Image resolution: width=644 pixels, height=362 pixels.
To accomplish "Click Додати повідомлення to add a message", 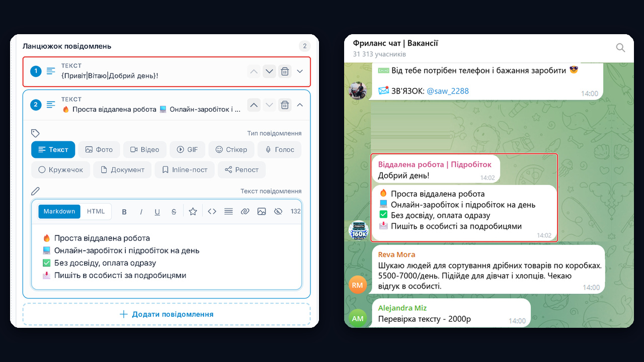I will 167,314.
